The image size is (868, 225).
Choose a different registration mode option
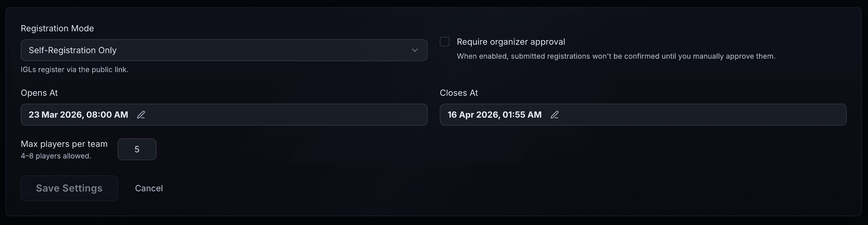pyautogui.click(x=224, y=50)
